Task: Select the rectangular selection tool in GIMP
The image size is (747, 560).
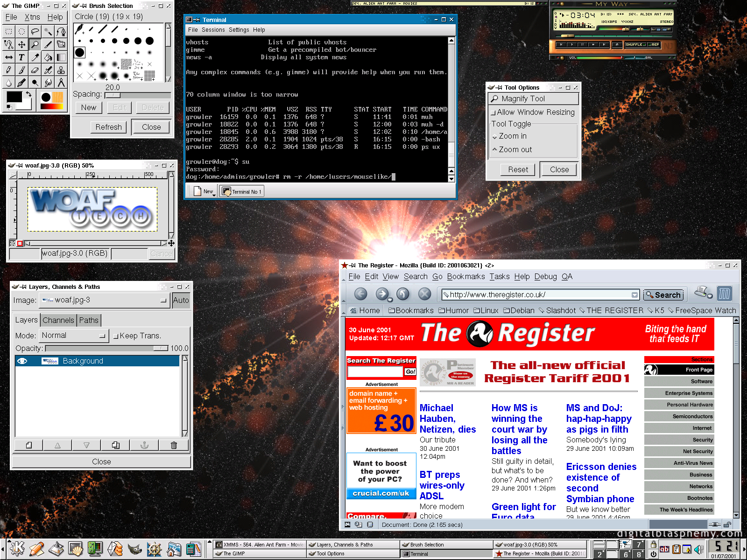Action: click(x=8, y=32)
